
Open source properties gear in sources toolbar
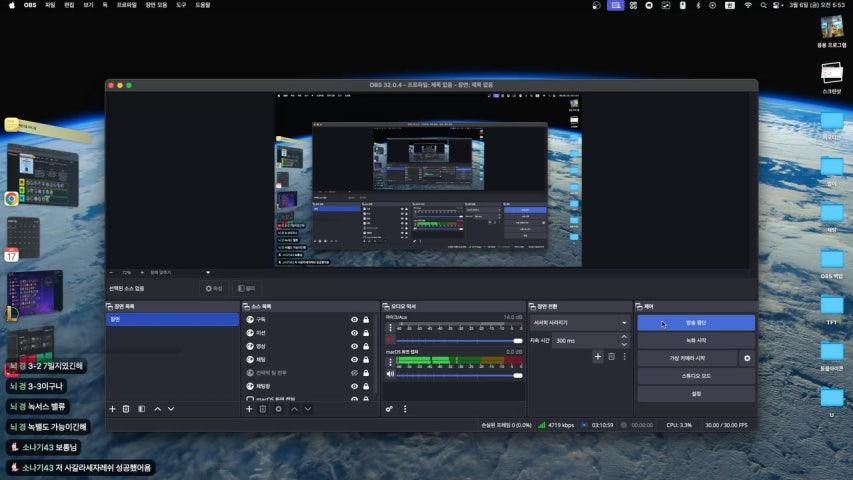click(278, 409)
